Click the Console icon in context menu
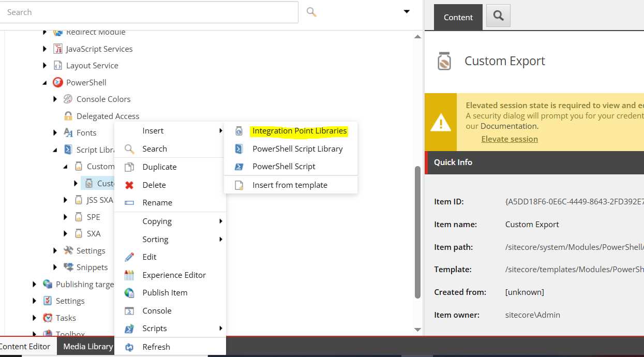Image resolution: width=644 pixels, height=357 pixels. click(x=129, y=310)
